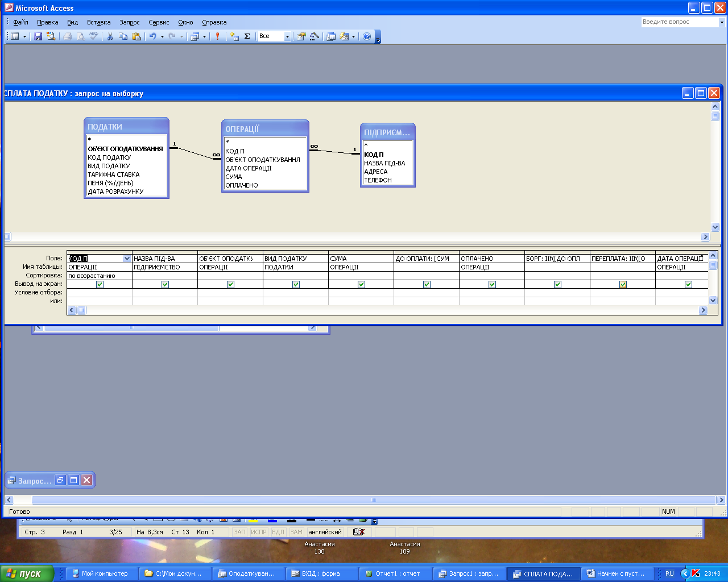
Task: Open the Правка menu
Action: [48, 22]
